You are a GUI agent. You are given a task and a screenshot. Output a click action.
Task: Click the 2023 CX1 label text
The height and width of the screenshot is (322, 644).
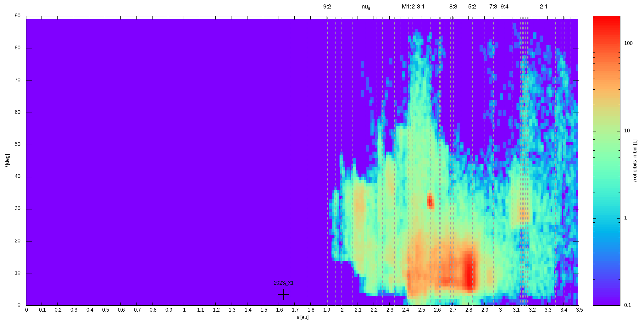point(284,283)
